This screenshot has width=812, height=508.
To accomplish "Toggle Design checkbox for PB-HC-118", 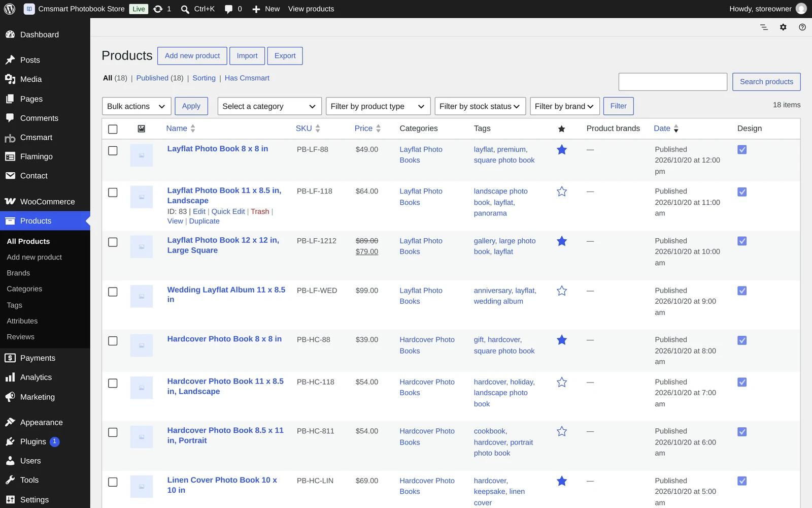I will tap(742, 383).
